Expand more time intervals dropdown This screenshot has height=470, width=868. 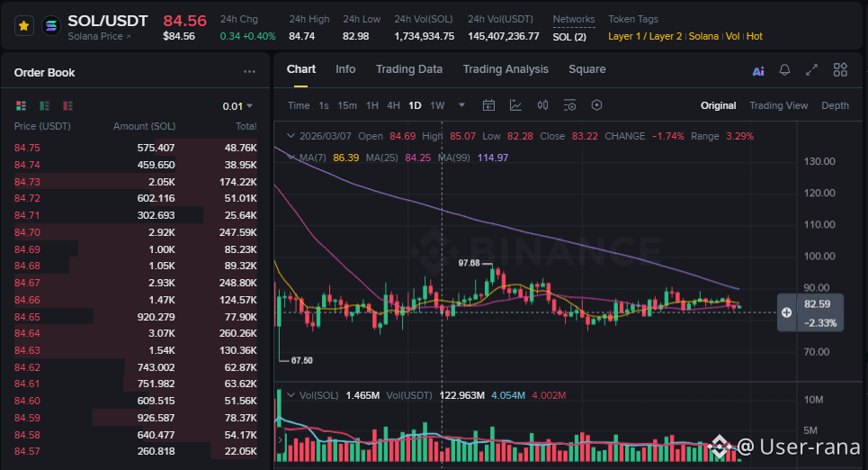pos(461,104)
